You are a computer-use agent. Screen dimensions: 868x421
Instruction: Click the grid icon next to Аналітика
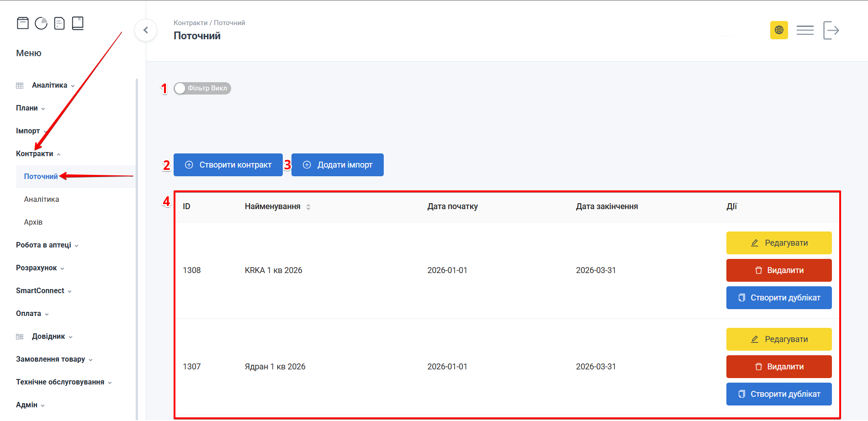[x=19, y=85]
